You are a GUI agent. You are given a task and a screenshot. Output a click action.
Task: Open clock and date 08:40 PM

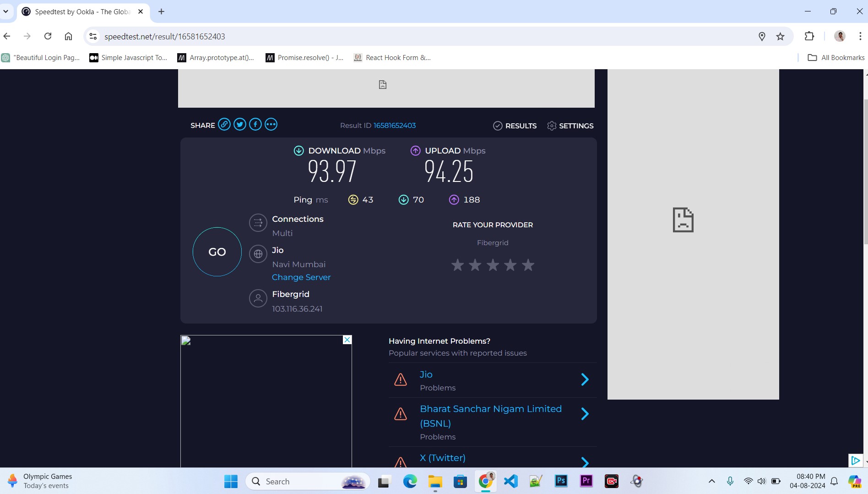(x=808, y=481)
